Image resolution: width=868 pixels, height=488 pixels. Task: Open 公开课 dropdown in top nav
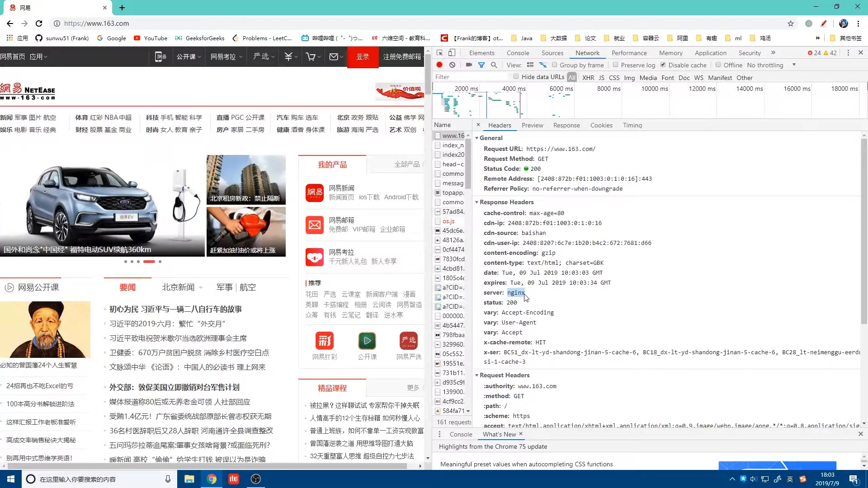[x=189, y=57]
